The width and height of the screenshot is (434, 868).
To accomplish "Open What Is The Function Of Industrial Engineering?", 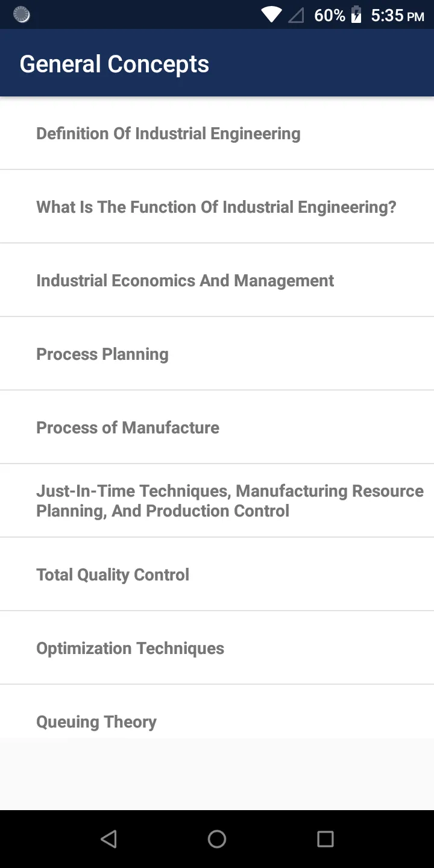I will [217, 207].
